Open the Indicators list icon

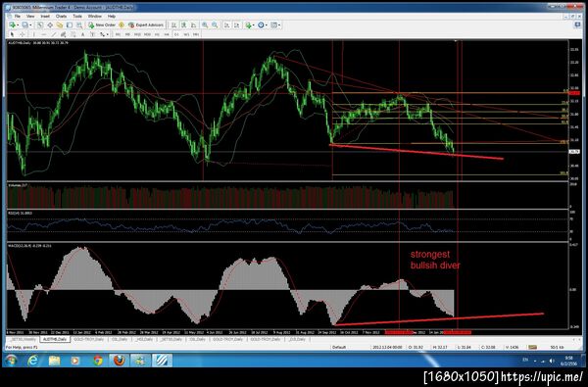pos(248,24)
